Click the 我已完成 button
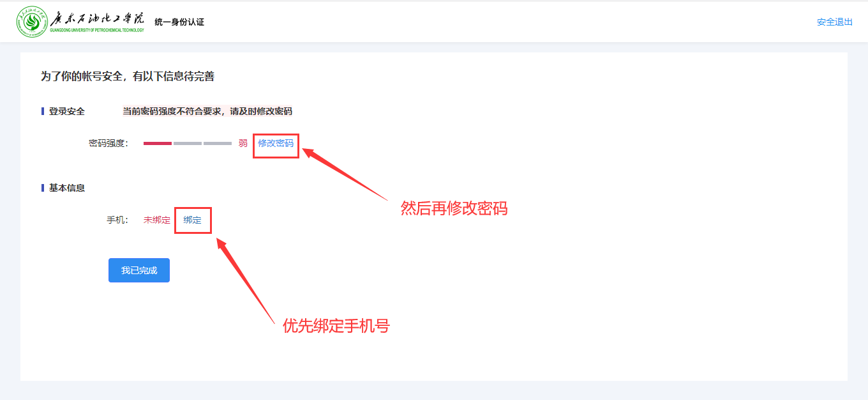The height and width of the screenshot is (400, 868). (x=139, y=270)
